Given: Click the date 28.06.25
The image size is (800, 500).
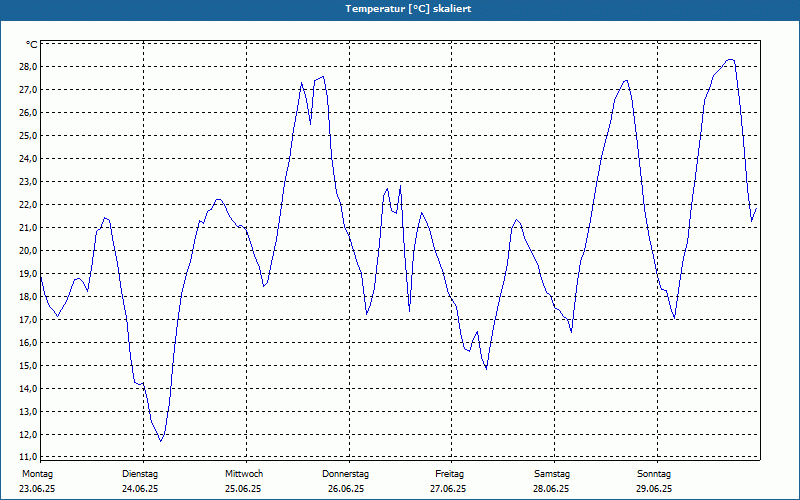Looking at the screenshot, I should (551, 489).
